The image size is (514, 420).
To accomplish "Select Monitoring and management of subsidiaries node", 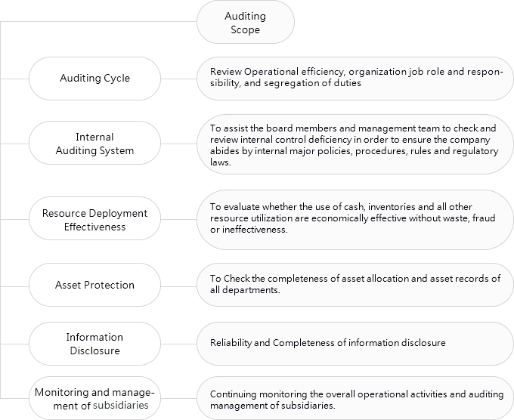I will (94, 398).
